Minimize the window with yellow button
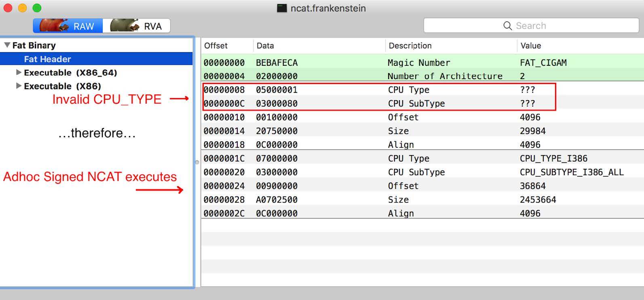 pyautogui.click(x=22, y=8)
